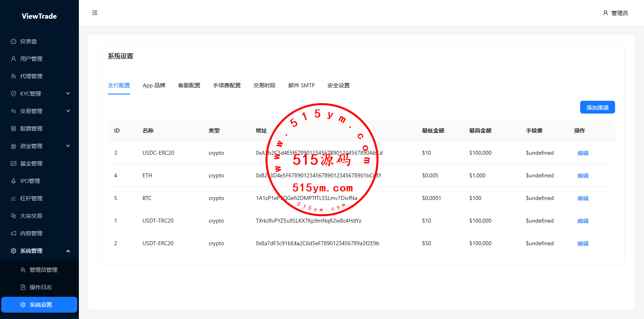Click the 管理员管理 team icon
Image resolution: width=644 pixels, height=319 pixels.
[x=23, y=270]
